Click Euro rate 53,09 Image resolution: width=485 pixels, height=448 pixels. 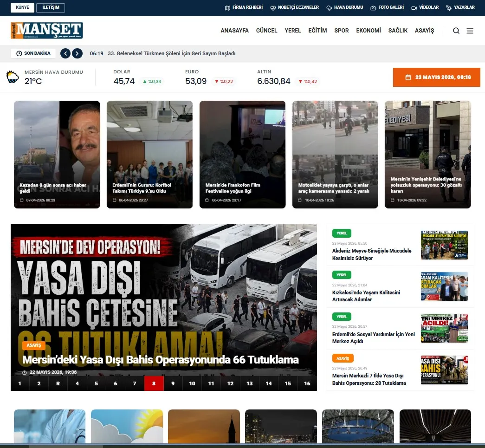[x=196, y=81]
